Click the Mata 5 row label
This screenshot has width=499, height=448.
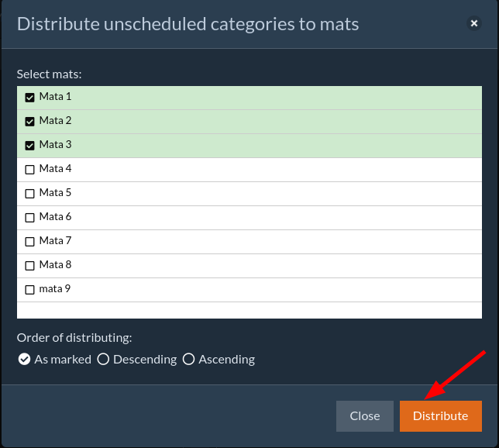pyautogui.click(x=55, y=193)
